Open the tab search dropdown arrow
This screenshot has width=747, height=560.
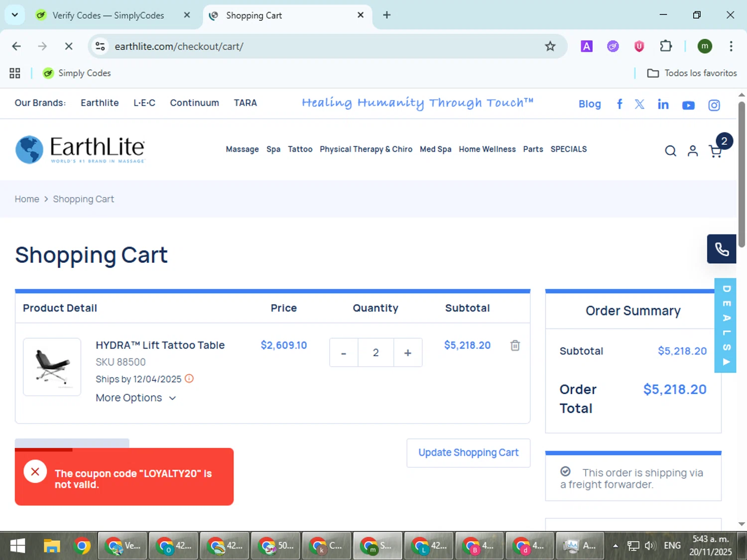(15, 15)
